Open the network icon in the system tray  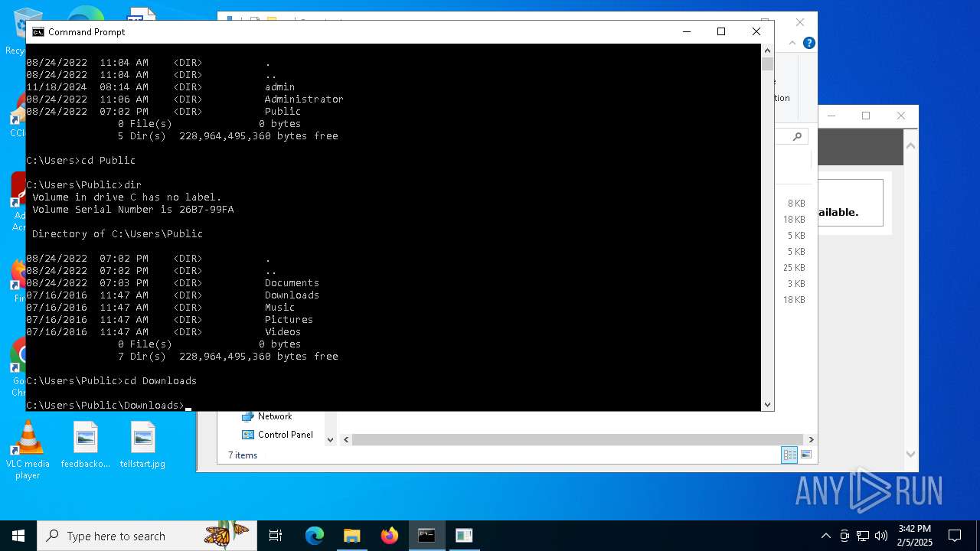coord(863,536)
